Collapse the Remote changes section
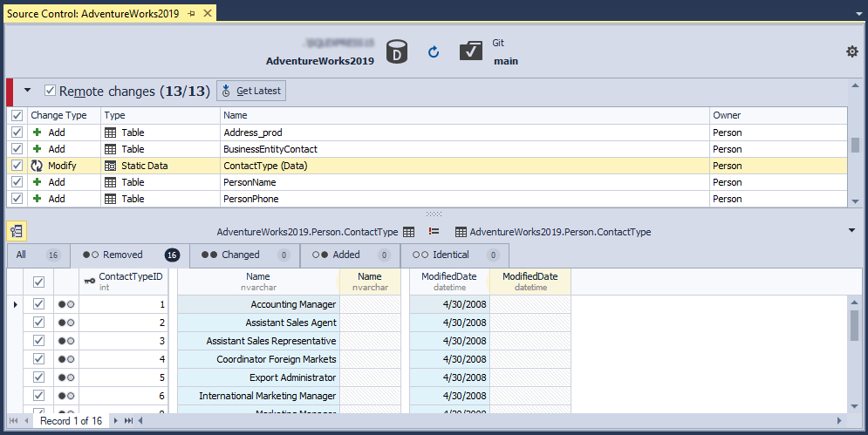 27,90
